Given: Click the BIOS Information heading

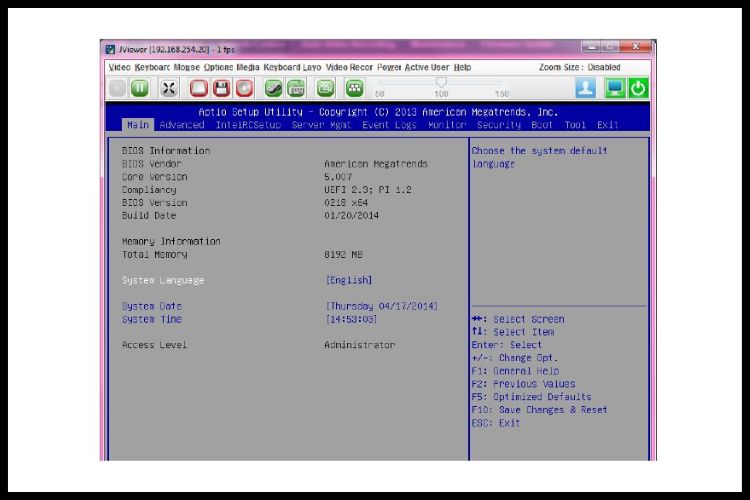Looking at the screenshot, I should (166, 151).
